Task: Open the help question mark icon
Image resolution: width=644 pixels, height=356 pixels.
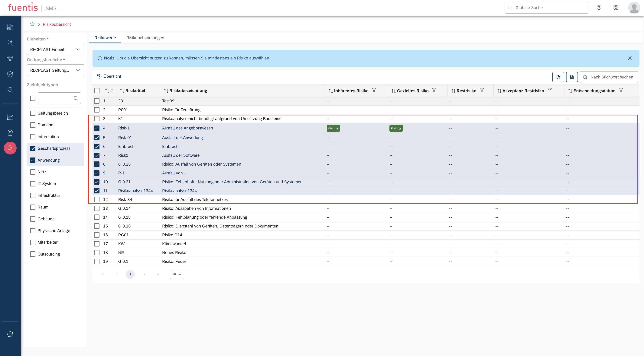Action: 599,8
